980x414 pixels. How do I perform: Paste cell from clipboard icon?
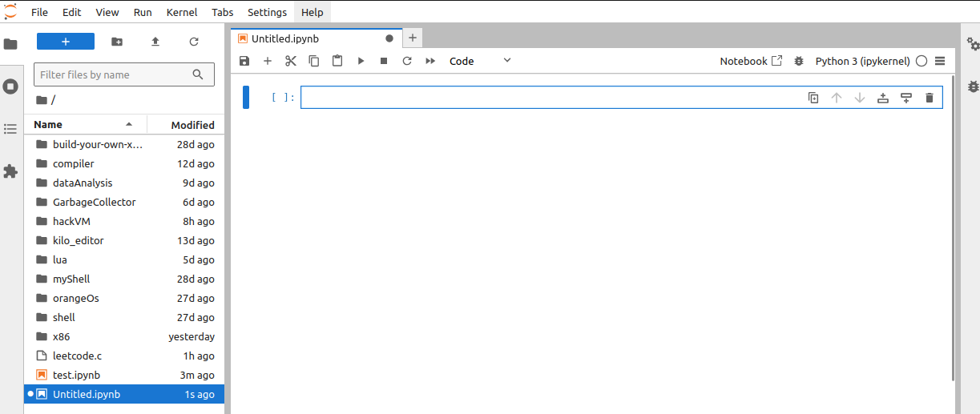337,61
